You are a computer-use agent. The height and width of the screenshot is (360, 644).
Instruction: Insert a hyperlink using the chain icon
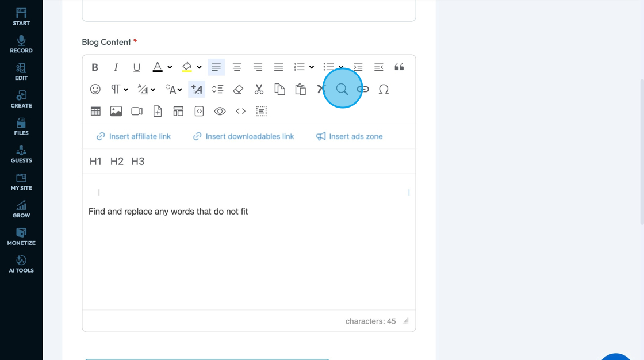pyautogui.click(x=363, y=89)
